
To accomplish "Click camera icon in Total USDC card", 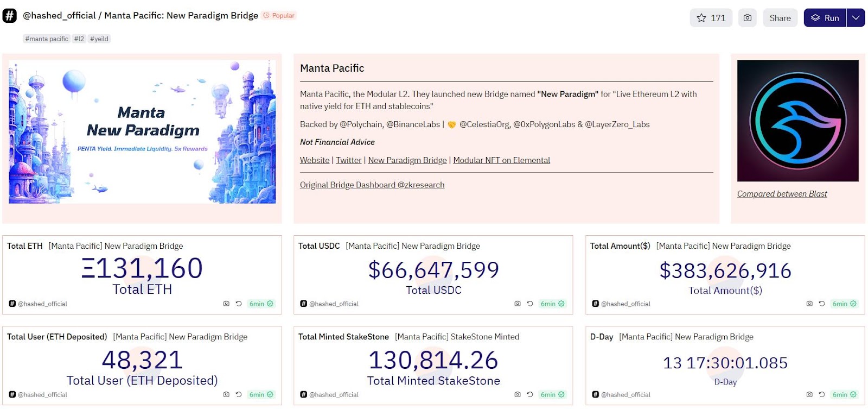I will coord(518,304).
